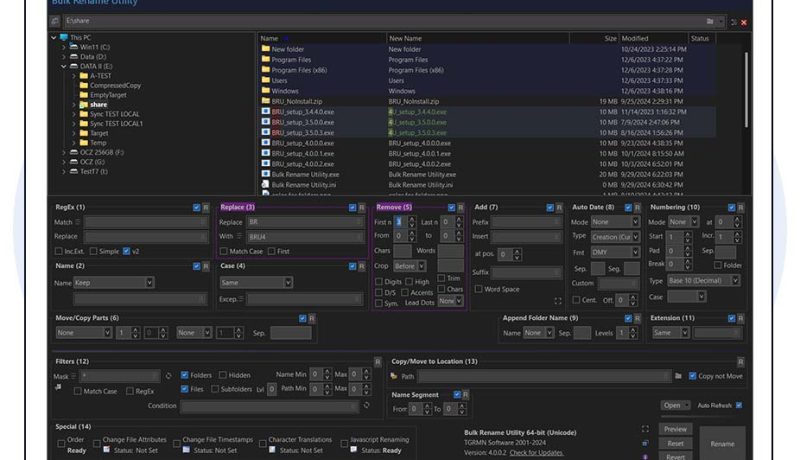The image size is (800, 460).
Task: Open the Check for Updates link
Action: pos(536,453)
